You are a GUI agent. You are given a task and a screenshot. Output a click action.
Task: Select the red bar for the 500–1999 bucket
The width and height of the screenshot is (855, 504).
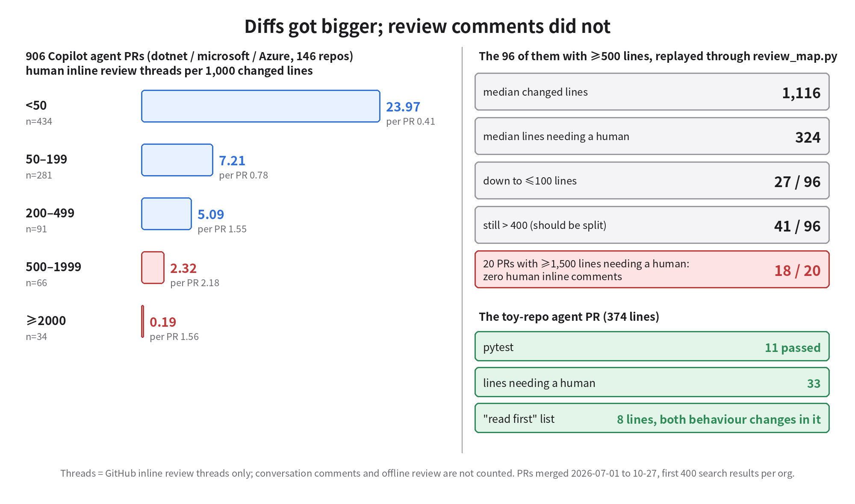153,268
